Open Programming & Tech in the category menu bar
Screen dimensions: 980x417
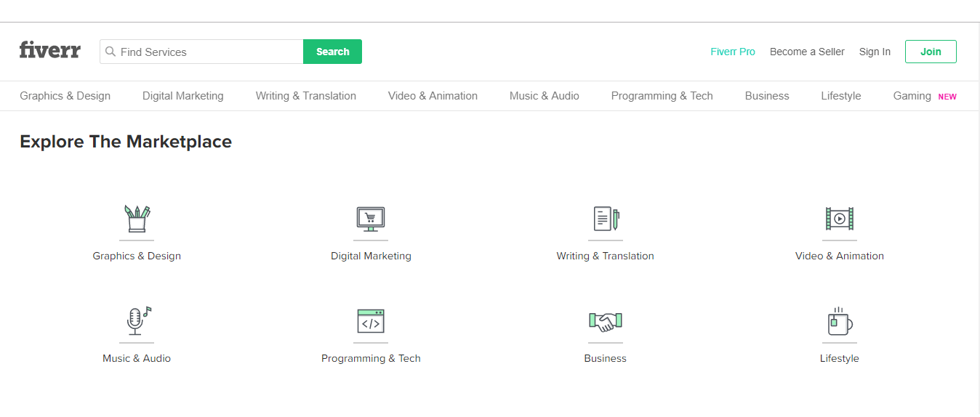(x=662, y=96)
